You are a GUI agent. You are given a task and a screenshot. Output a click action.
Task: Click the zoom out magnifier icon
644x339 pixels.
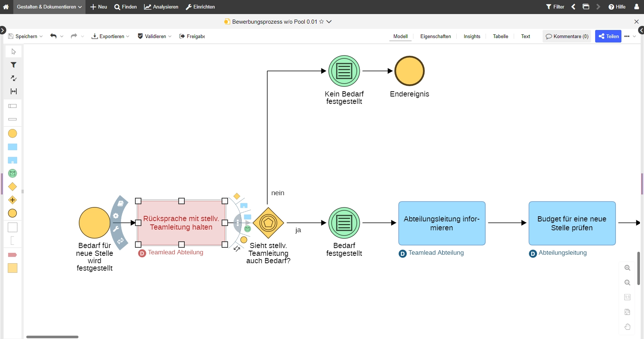[x=627, y=283]
